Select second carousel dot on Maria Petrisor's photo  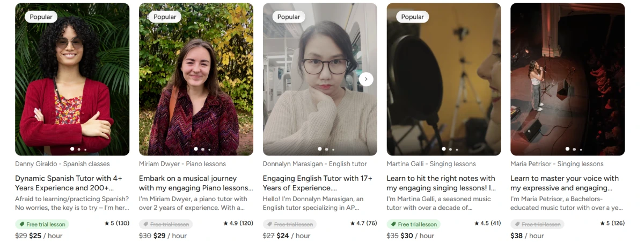(x=574, y=149)
